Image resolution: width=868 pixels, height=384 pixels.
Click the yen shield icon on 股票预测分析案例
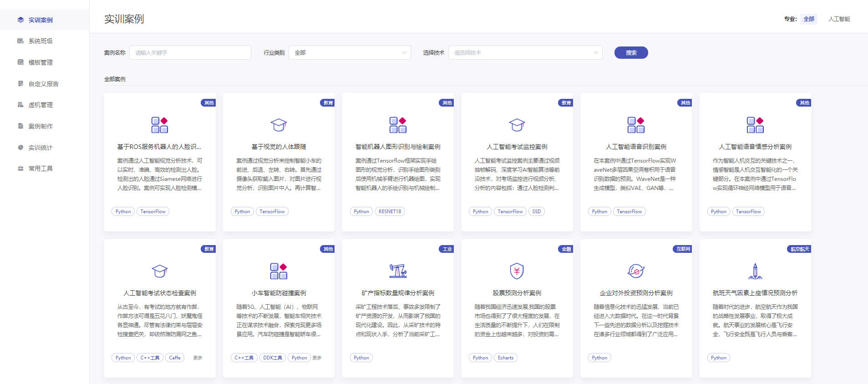coord(517,271)
